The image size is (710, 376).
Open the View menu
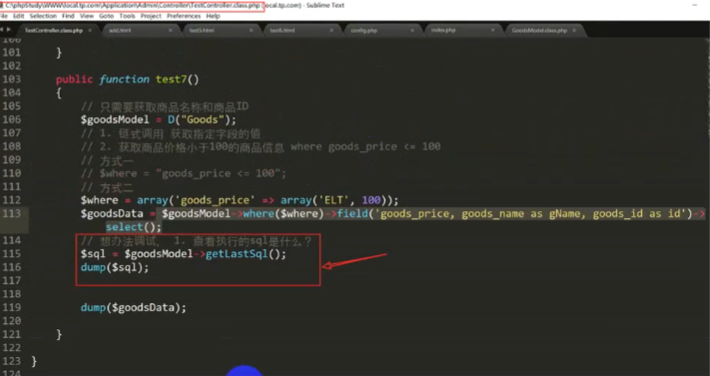coord(86,16)
